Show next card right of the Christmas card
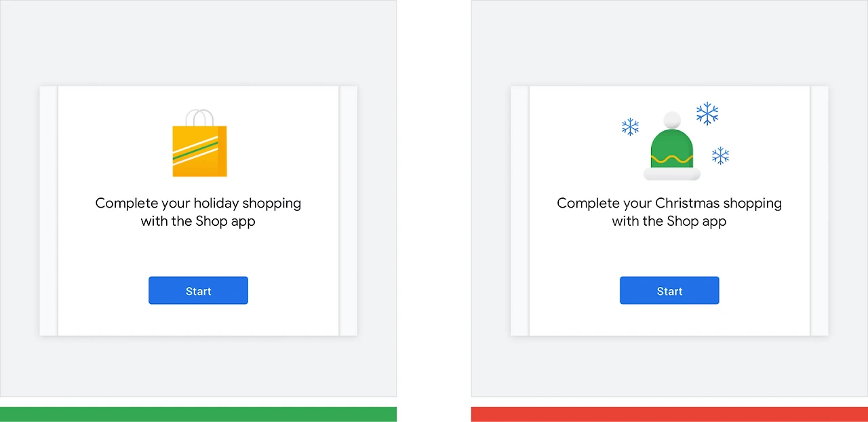Image resolution: width=868 pixels, height=422 pixels. click(819, 211)
